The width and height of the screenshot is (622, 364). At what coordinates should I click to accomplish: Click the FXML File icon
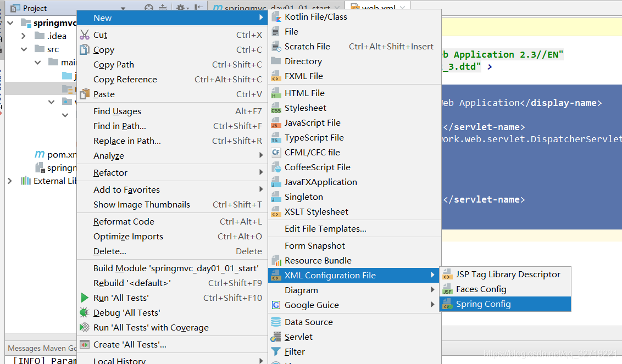tap(276, 76)
